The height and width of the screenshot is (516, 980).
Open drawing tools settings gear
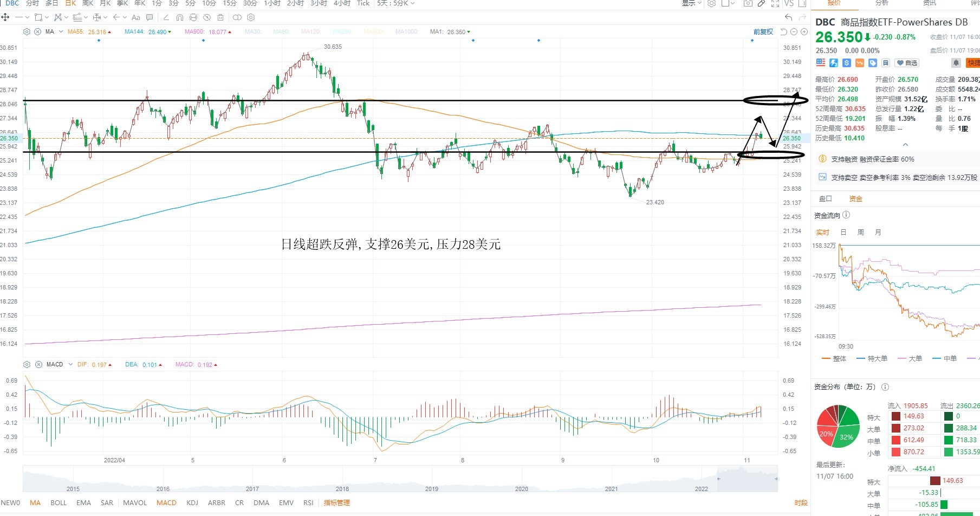pyautogui.click(x=251, y=17)
